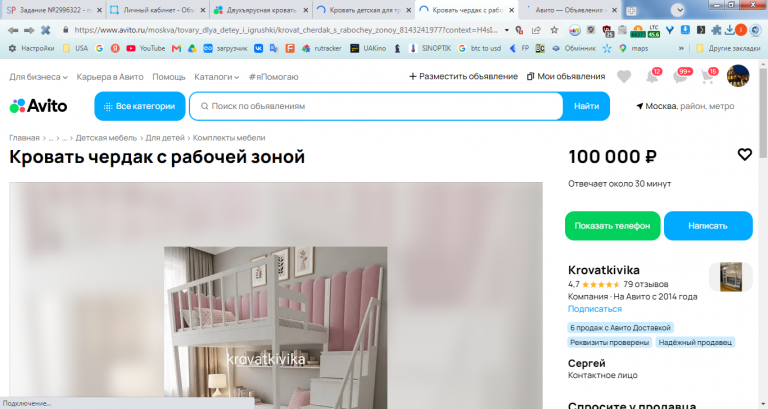Show hidden bookmarks with the chevron
The image size is (768, 409).
[x=681, y=48]
